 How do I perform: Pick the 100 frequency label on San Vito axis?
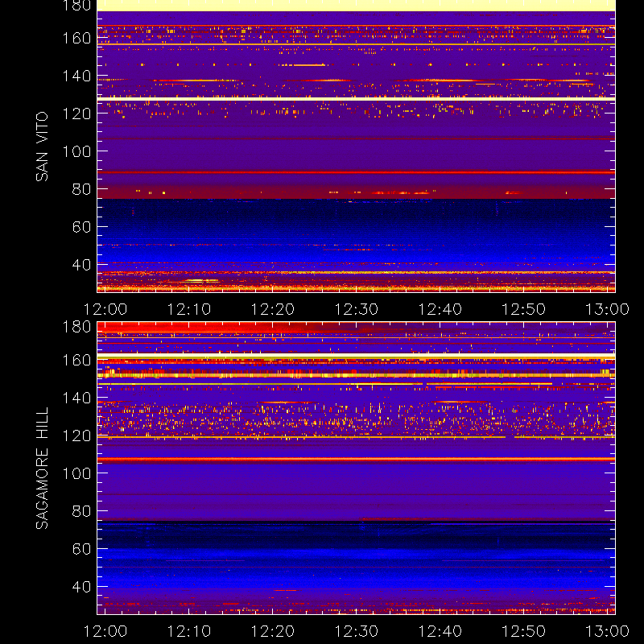click(x=76, y=151)
